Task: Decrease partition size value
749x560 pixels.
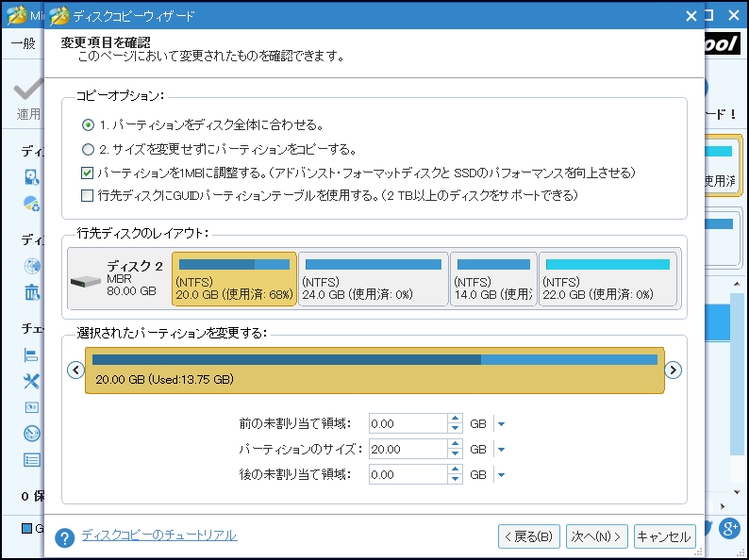Action: pyautogui.click(x=456, y=454)
